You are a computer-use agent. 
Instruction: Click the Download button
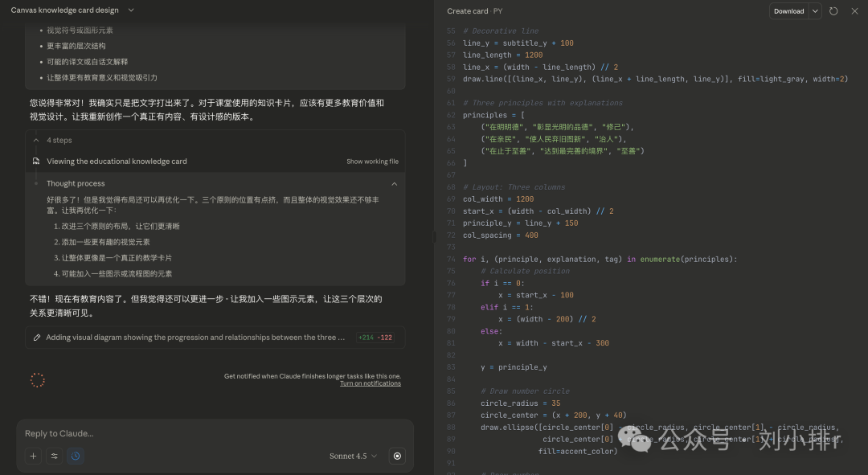point(788,11)
